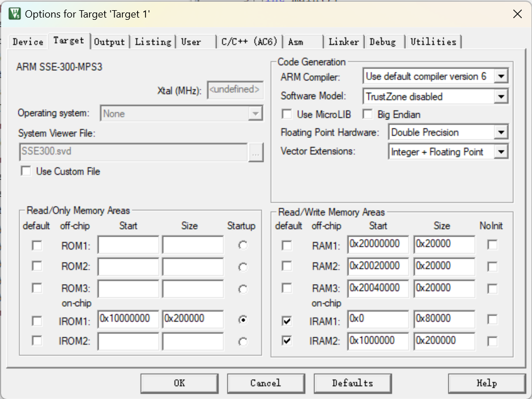This screenshot has height=399, width=532.
Task: Check the RAM3 default checkbox
Action: pyautogui.click(x=287, y=288)
